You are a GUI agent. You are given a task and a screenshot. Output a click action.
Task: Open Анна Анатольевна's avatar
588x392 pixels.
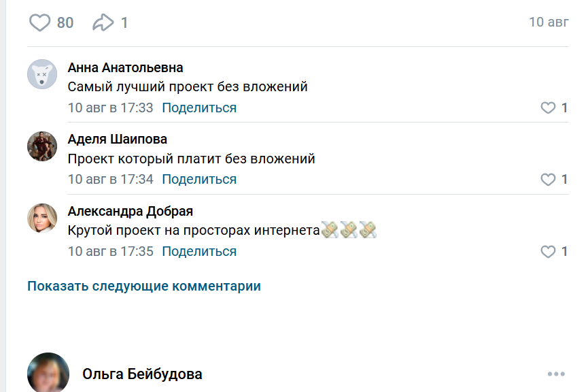pyautogui.click(x=42, y=74)
